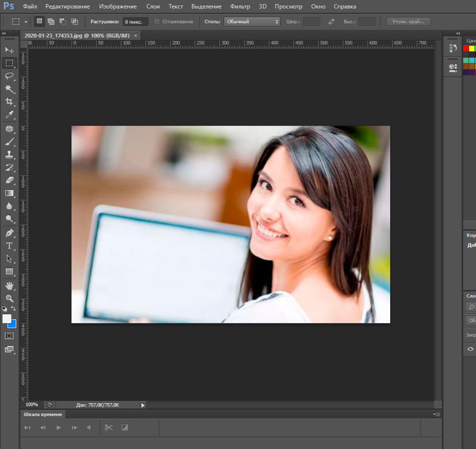
Task: Select the Pen tool
Action: point(9,233)
